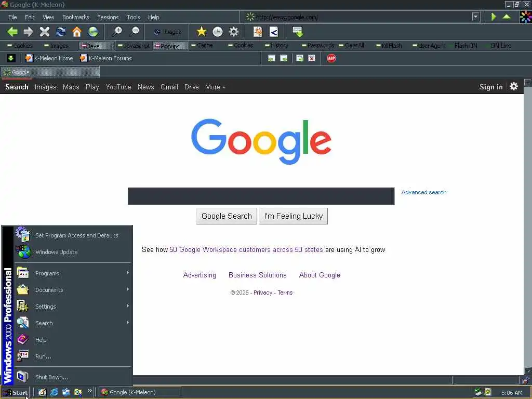The height and width of the screenshot is (399, 532).
Task: Open the Advanced search link
Action: tap(424, 192)
